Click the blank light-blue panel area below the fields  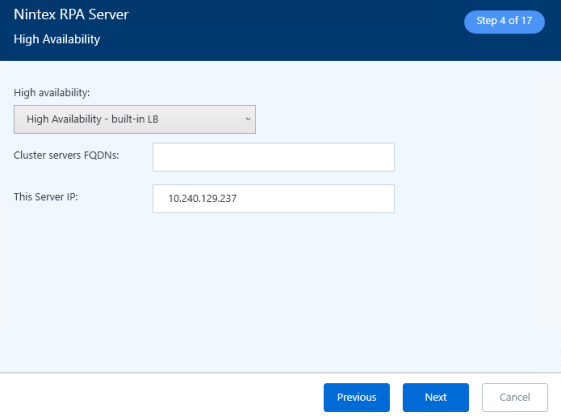pyautogui.click(x=280, y=292)
